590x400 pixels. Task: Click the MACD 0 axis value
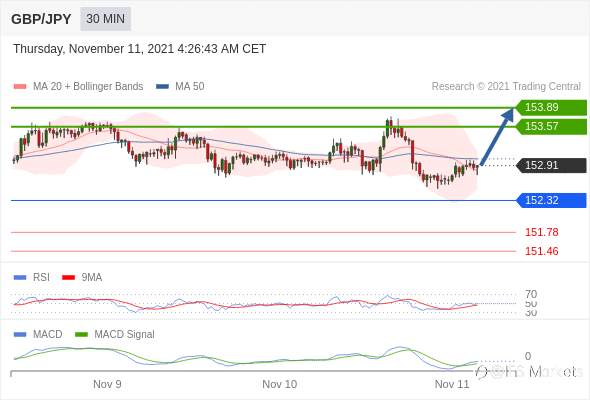528,356
